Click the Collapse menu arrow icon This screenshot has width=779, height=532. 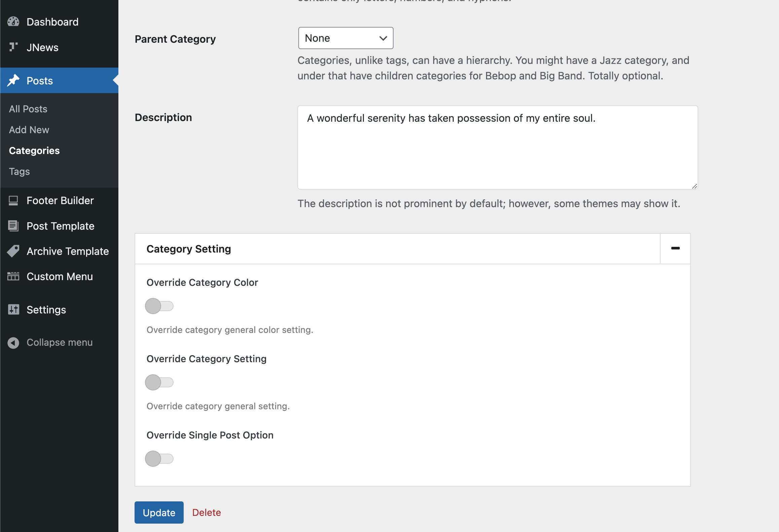coord(13,343)
